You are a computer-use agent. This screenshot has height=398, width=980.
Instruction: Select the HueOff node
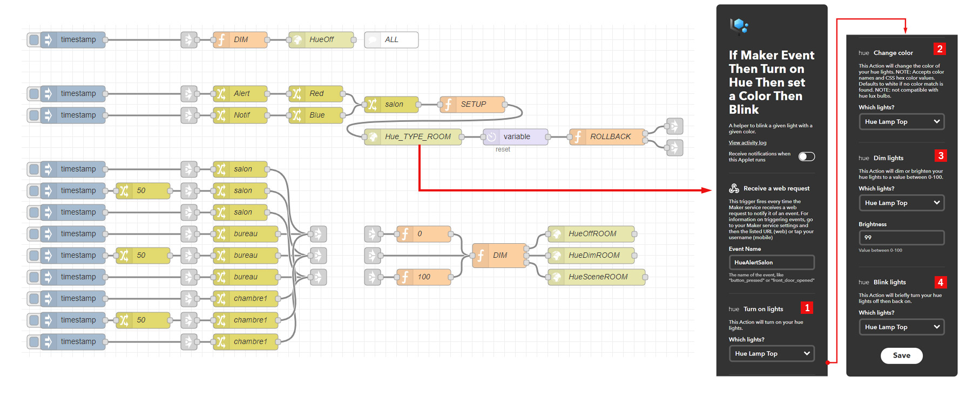(321, 39)
